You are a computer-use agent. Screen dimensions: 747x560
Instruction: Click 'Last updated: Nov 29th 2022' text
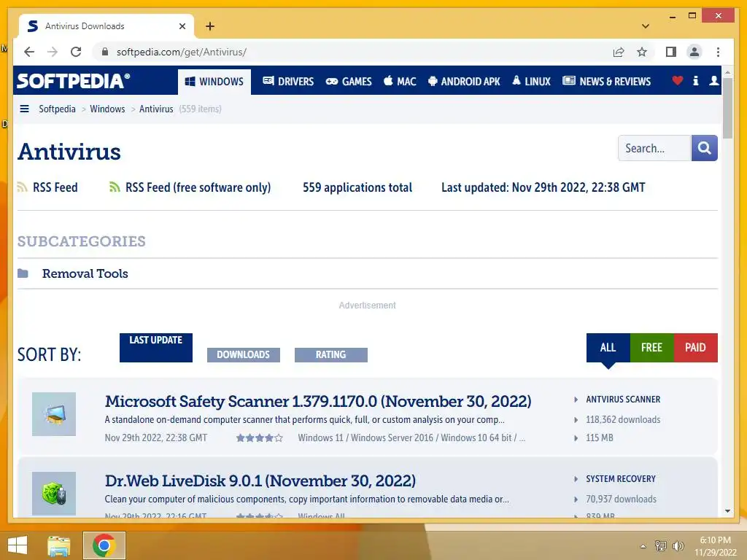pyautogui.click(x=543, y=187)
